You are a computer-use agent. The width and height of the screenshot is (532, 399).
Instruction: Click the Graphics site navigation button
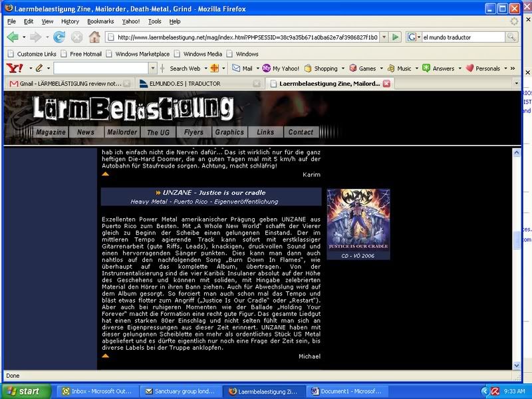click(229, 132)
